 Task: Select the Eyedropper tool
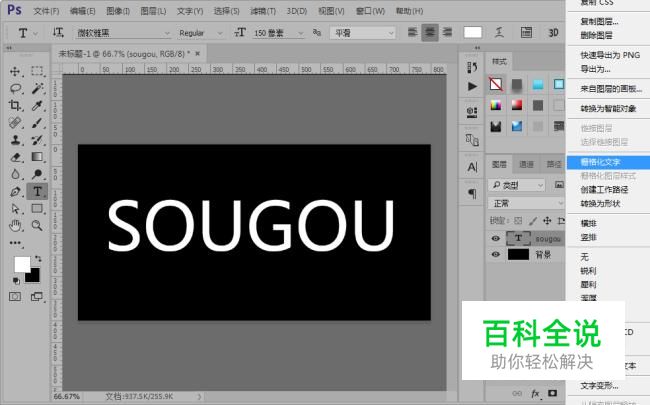pos(37,105)
